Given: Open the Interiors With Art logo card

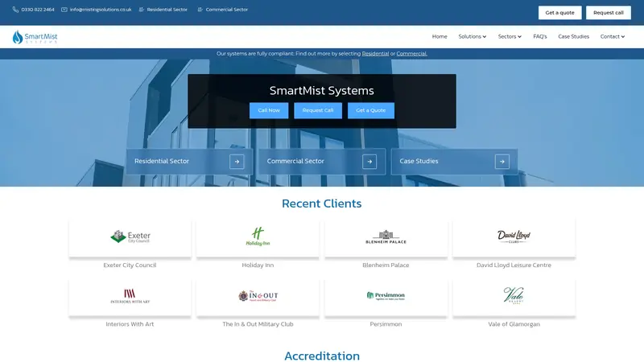Looking at the screenshot, I should (x=130, y=297).
